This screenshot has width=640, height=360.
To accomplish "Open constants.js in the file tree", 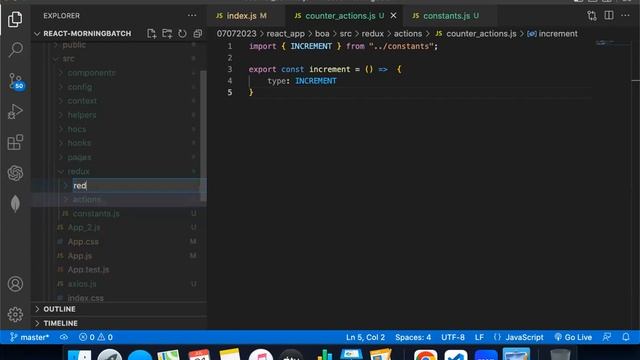I will tap(96, 213).
